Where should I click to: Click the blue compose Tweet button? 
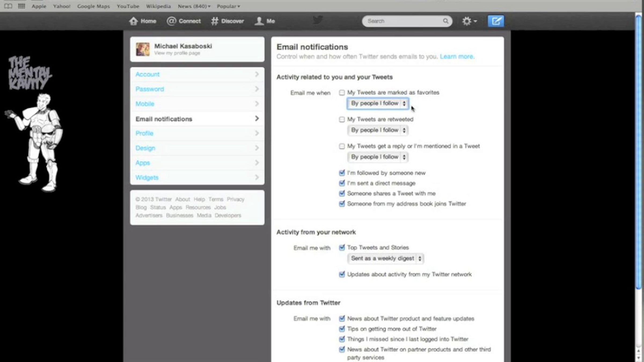[496, 21]
